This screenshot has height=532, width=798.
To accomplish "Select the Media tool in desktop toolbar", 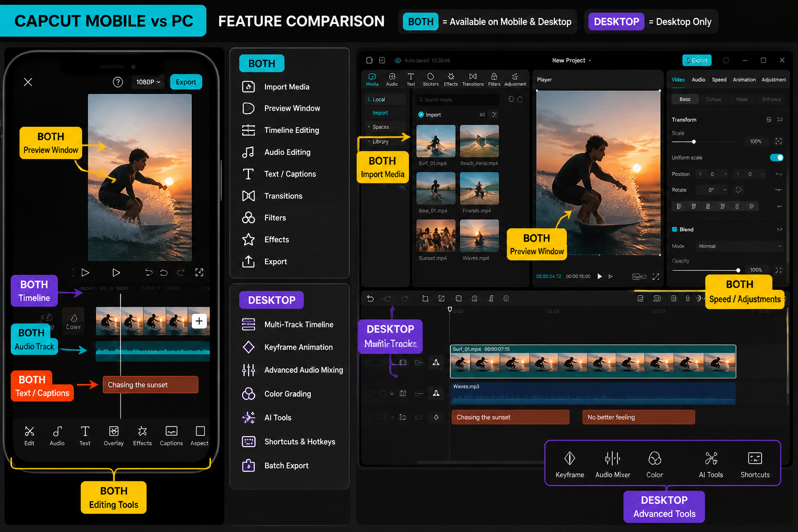I will 372,79.
